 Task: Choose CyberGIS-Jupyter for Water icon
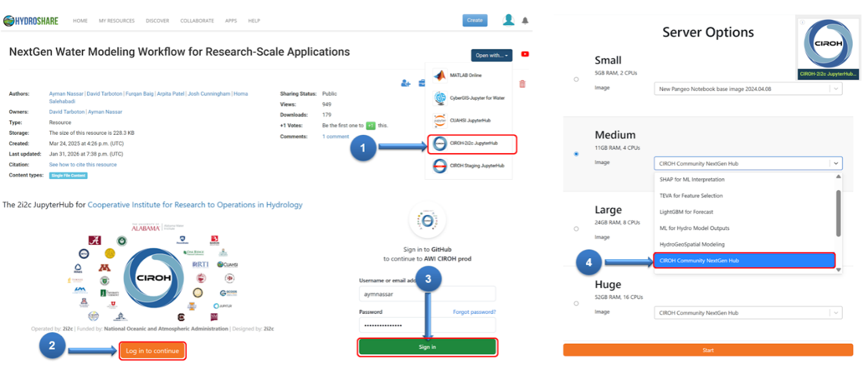439,98
